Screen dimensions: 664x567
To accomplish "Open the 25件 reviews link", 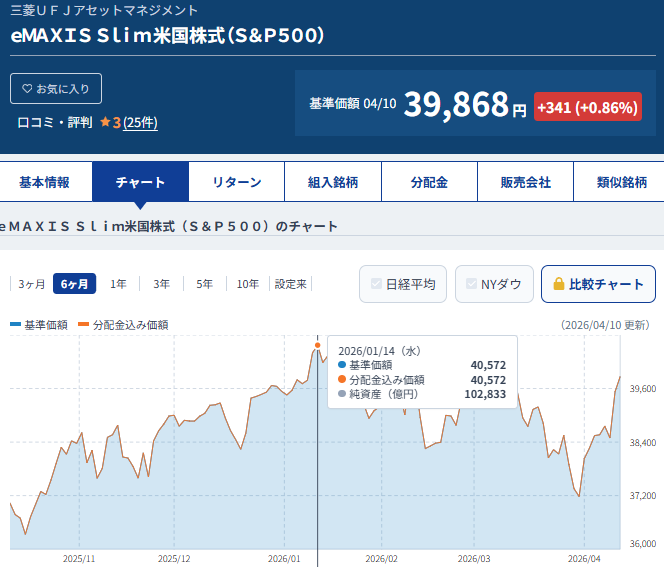I will (140, 122).
